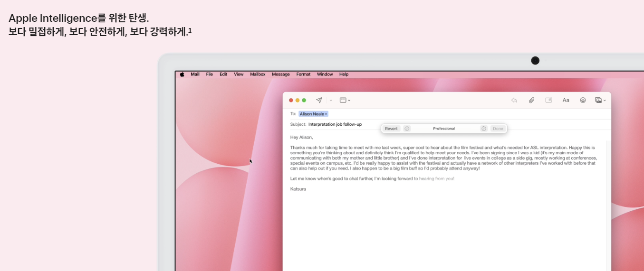
Task: Attach a file with the paperclip icon
Action: pyautogui.click(x=531, y=100)
